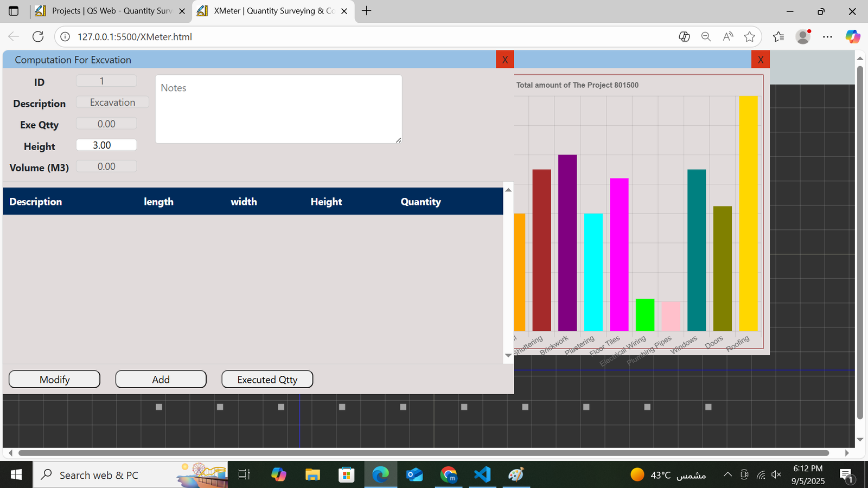Open the Copilot icon in browser toolbar

click(x=852, y=37)
